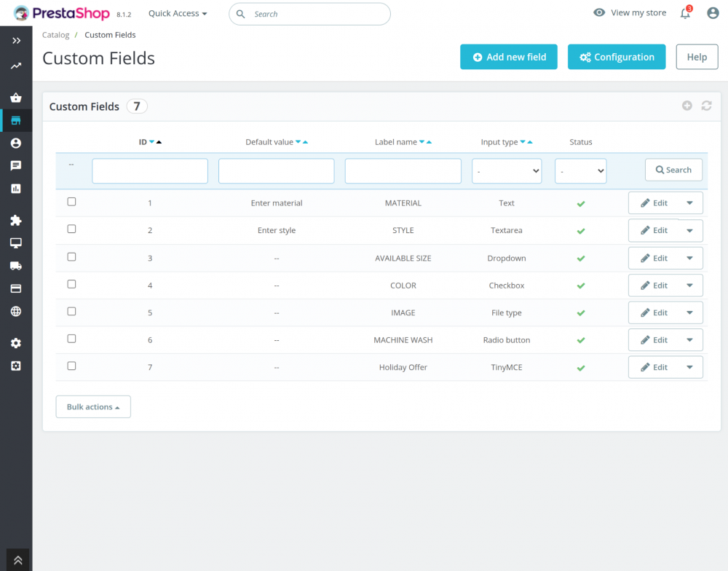Check the MACHINE WASH row checkbox
Viewport: 728px width, 571px height.
point(71,339)
